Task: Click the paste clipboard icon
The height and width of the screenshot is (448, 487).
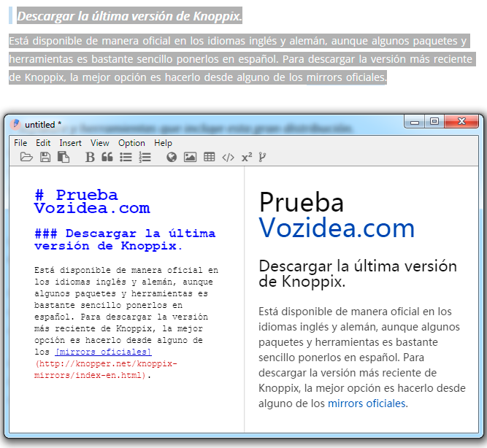Action: [x=64, y=157]
